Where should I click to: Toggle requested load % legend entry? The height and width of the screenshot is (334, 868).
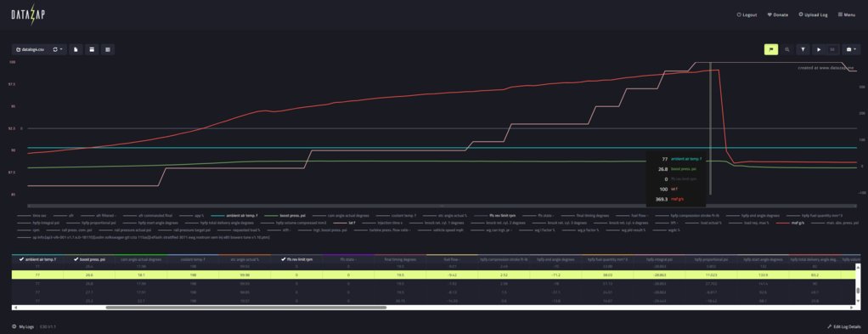239,229
